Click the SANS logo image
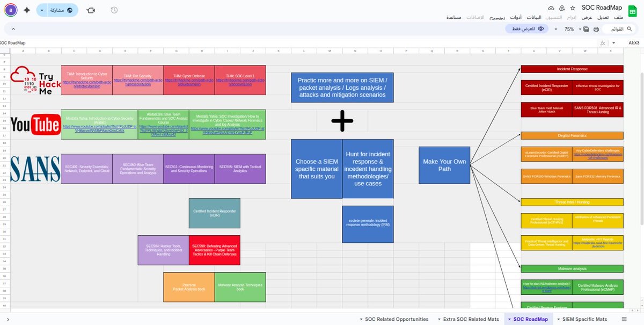Image resolution: width=644 pixels, height=325 pixels. pyautogui.click(x=35, y=169)
